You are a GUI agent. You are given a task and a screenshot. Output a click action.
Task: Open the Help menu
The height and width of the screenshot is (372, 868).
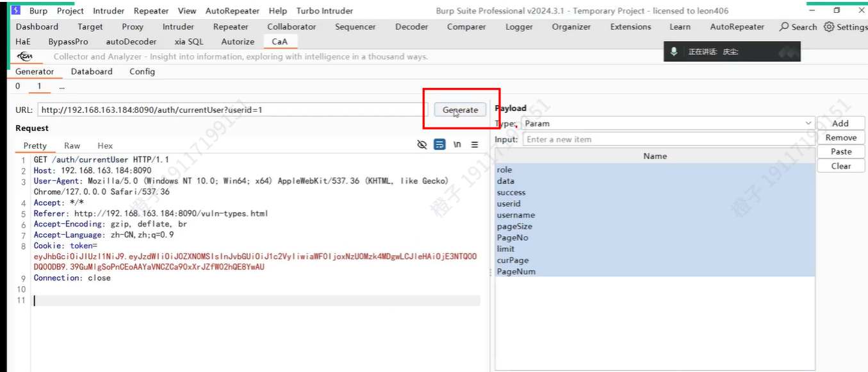coord(278,11)
